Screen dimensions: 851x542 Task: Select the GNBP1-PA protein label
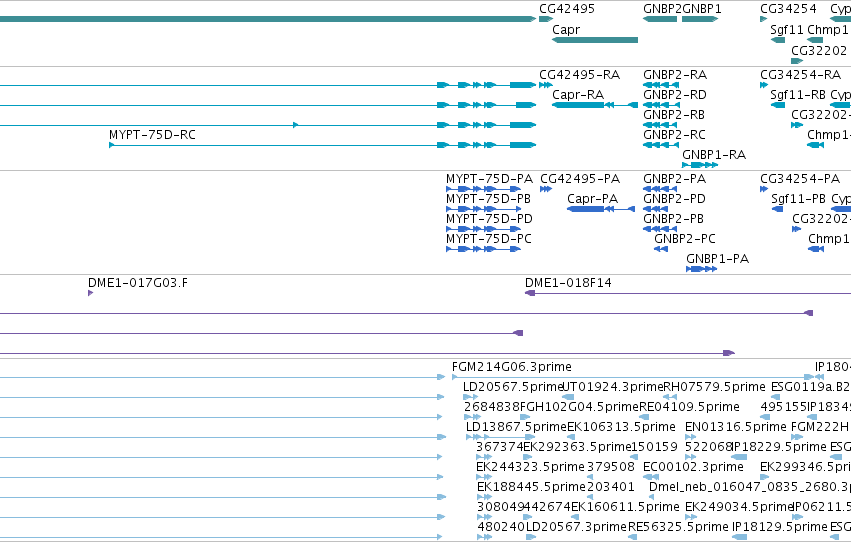tap(717, 259)
